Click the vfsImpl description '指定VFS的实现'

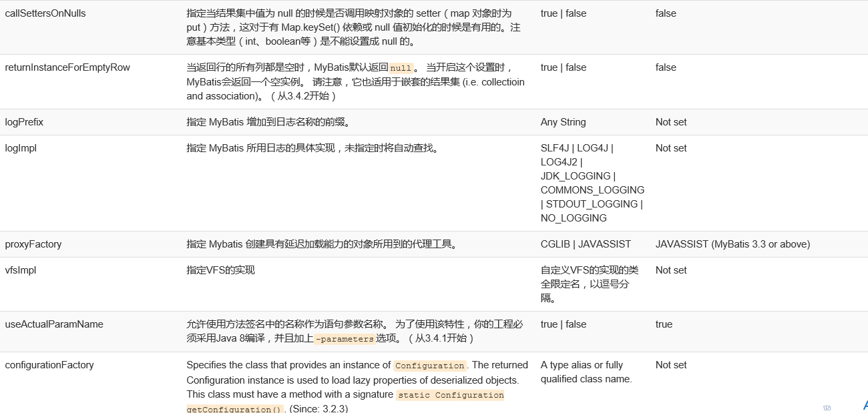coord(220,270)
